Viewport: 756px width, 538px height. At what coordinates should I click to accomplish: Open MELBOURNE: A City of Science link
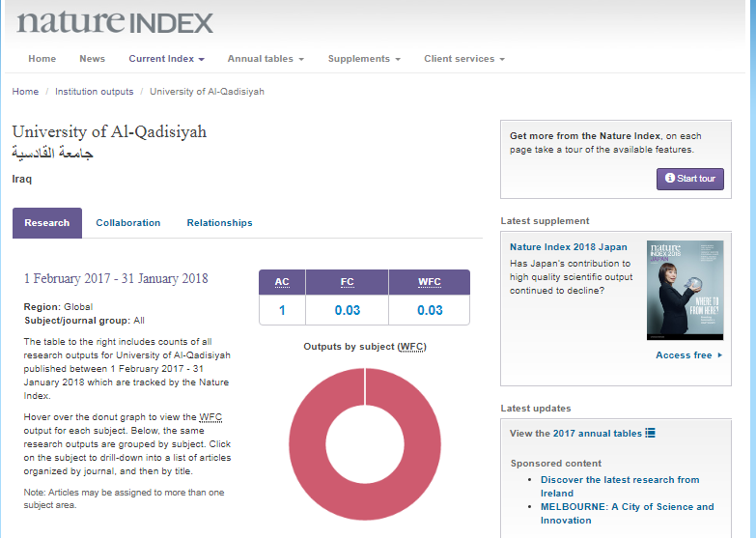pyautogui.click(x=628, y=514)
